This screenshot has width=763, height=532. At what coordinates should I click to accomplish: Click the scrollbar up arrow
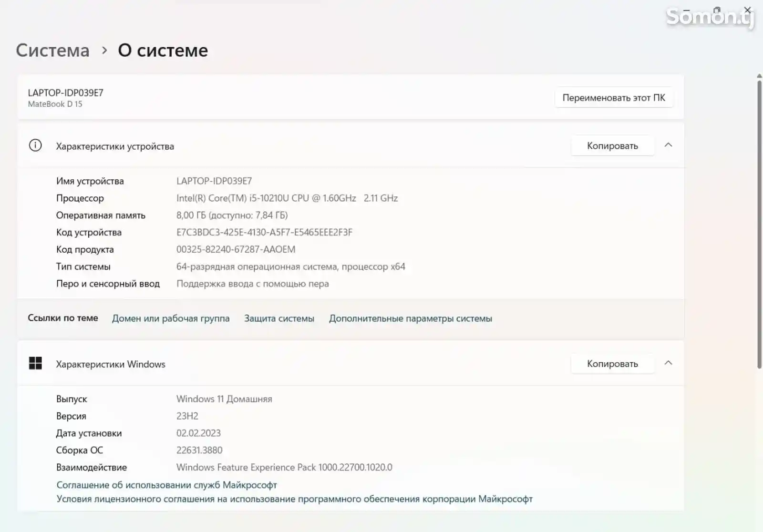[759, 76]
